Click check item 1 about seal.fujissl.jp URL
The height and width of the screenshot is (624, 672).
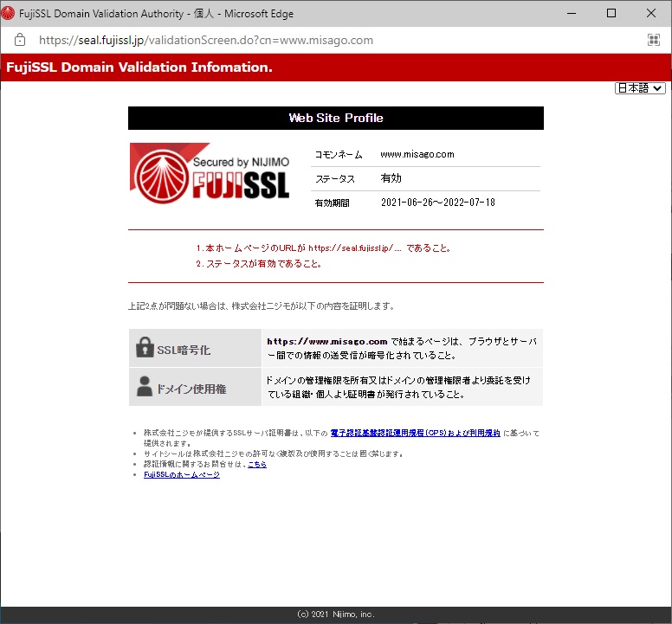click(x=324, y=248)
